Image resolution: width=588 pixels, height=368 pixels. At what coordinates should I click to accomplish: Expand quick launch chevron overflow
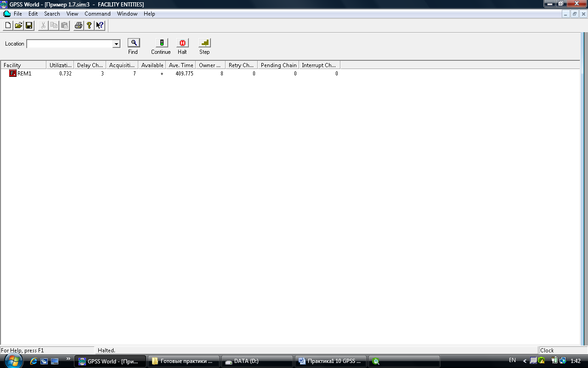click(x=68, y=359)
